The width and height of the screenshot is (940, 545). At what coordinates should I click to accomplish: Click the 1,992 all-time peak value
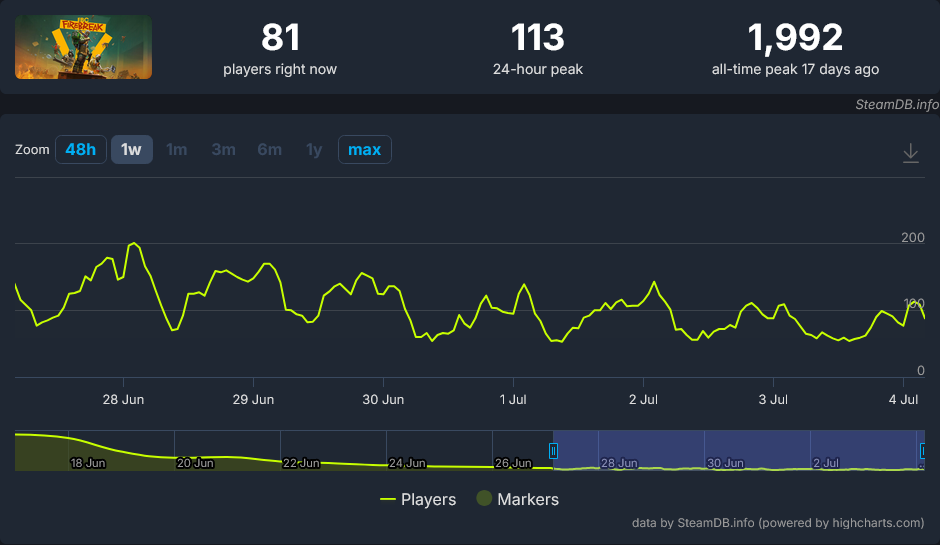pyautogui.click(x=795, y=38)
